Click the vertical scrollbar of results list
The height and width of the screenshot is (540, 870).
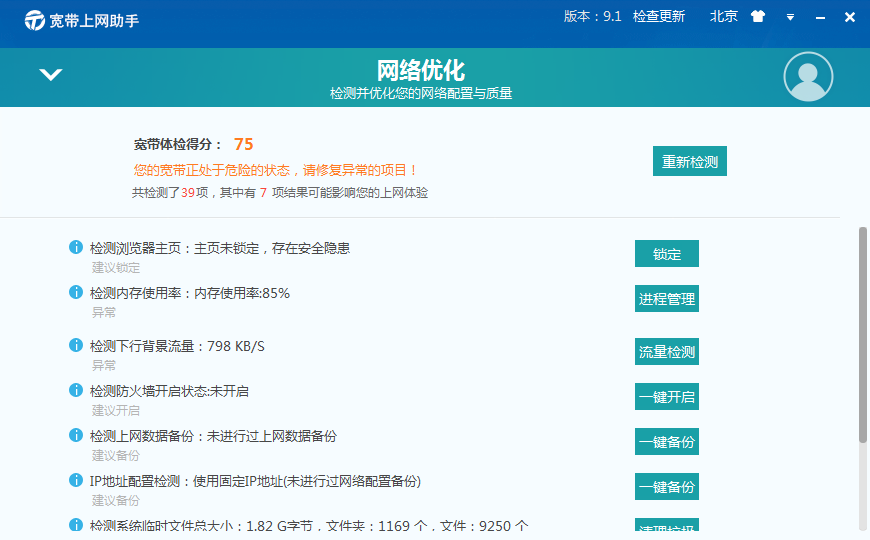tap(863, 335)
